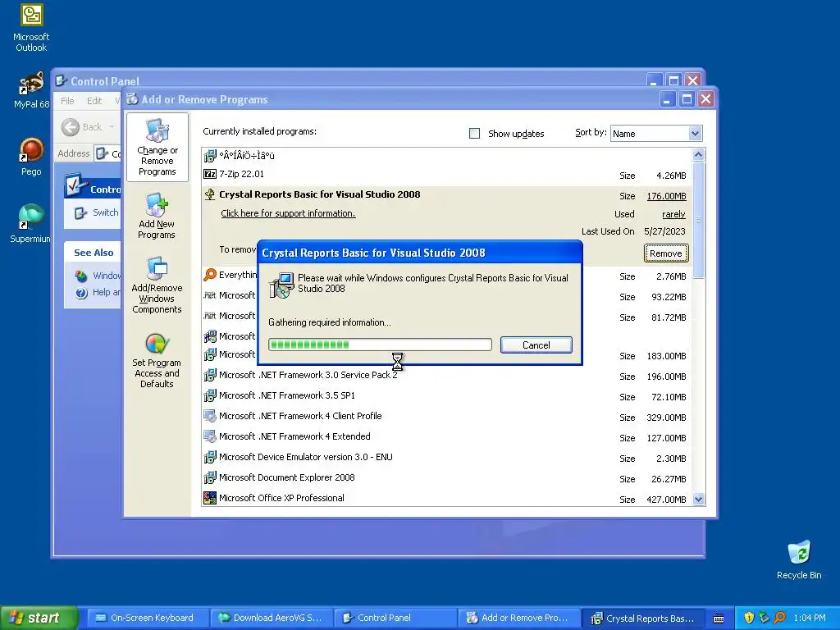Screen dimensions: 840x630
Task: Cancel the Crystal Reports configuration dialog
Action: [536, 345]
